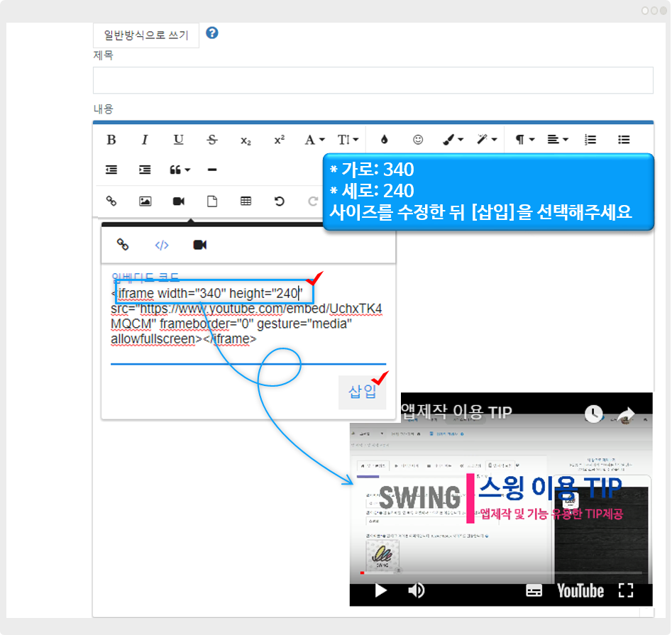
Task: Open the emoticon picker
Action: click(x=418, y=140)
